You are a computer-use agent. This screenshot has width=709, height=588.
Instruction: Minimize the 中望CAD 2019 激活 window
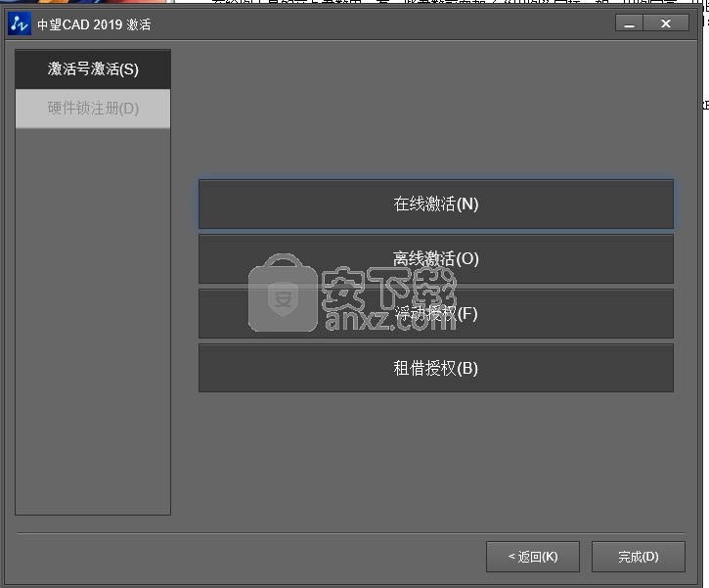coord(629,23)
